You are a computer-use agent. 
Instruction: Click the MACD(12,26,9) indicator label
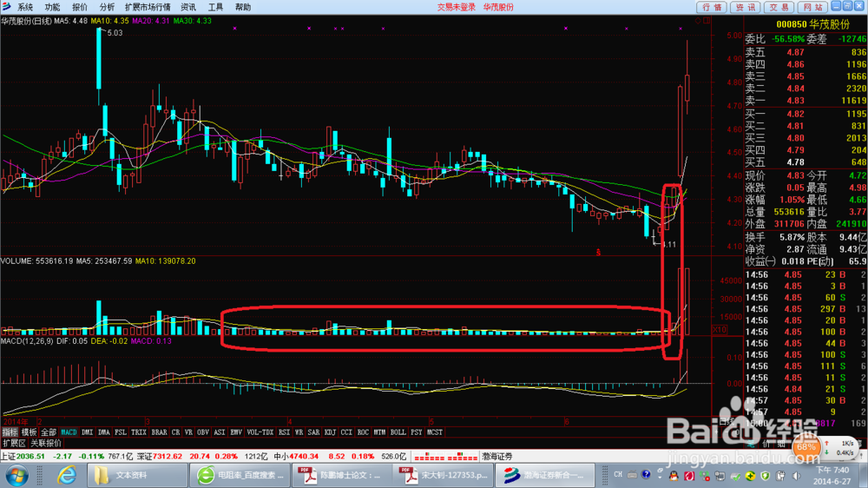click(27, 341)
